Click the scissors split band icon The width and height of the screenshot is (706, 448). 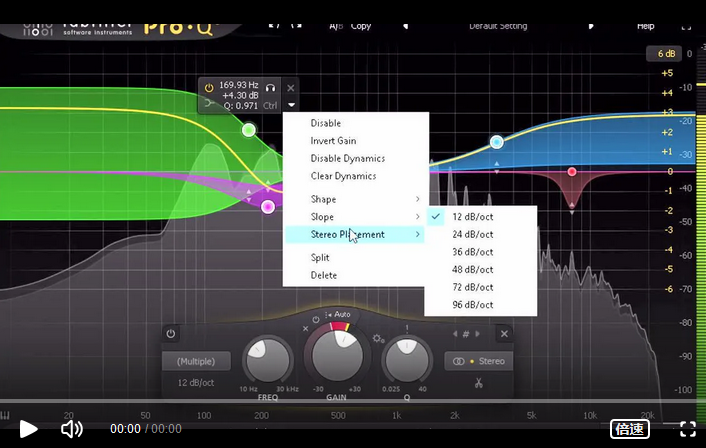pos(478,383)
